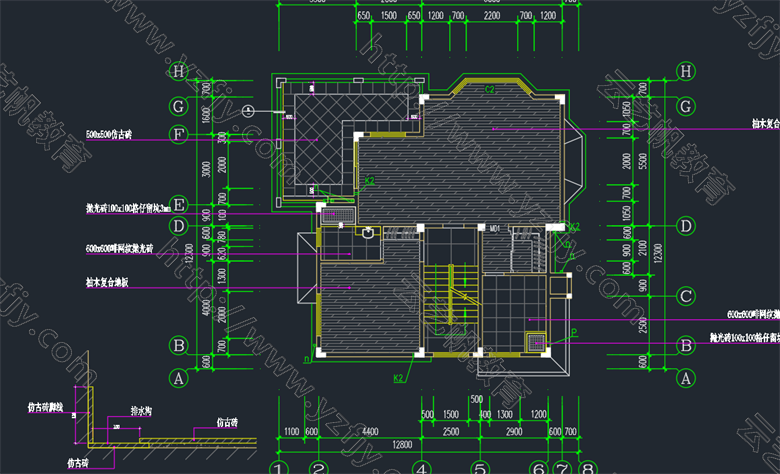
Task: Select the green P leader label
Action: [574, 332]
